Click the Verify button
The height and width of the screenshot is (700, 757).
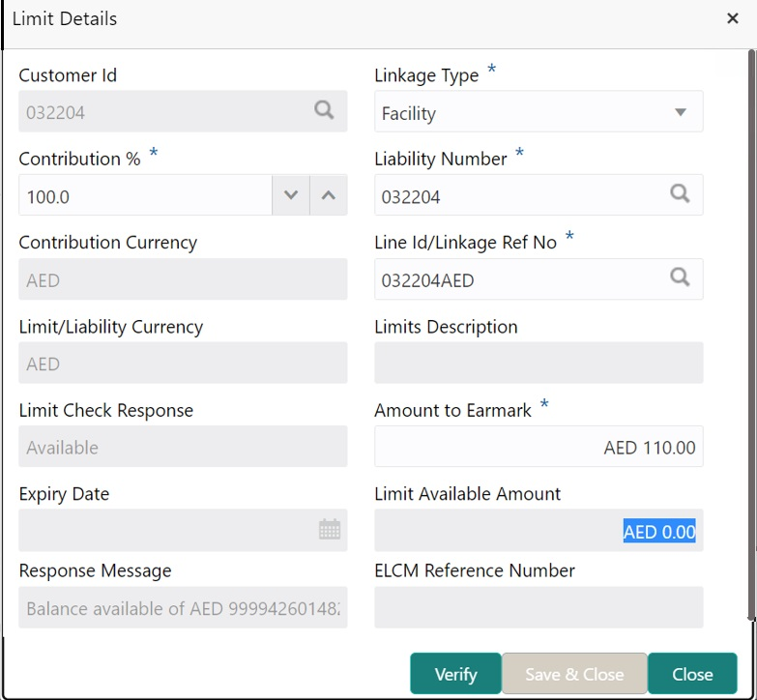[455, 674]
